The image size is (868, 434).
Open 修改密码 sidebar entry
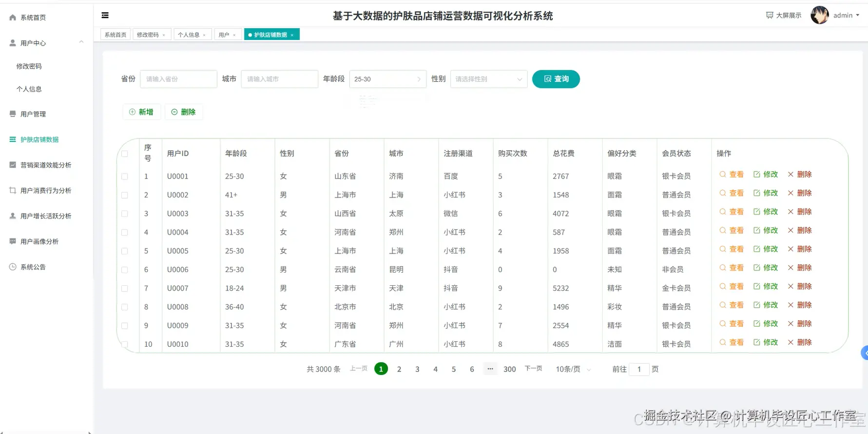29,66
